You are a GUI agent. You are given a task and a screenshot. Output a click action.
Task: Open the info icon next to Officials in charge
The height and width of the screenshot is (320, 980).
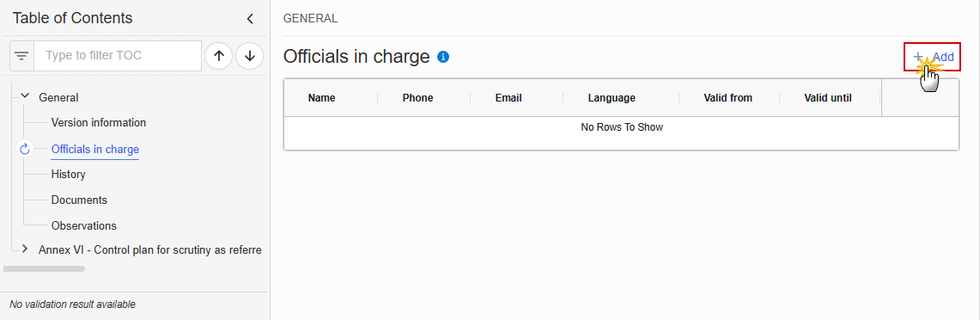443,57
